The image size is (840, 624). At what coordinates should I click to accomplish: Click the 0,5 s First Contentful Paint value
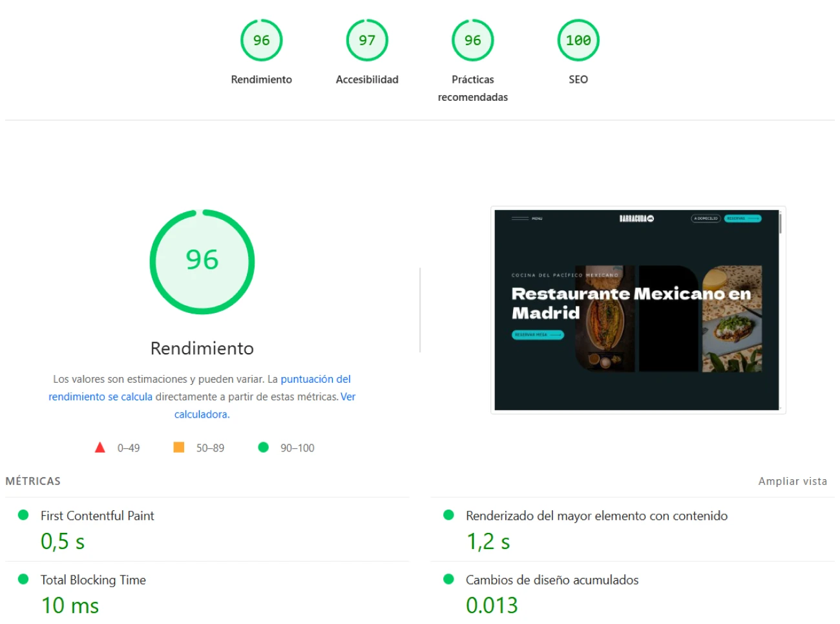(63, 542)
